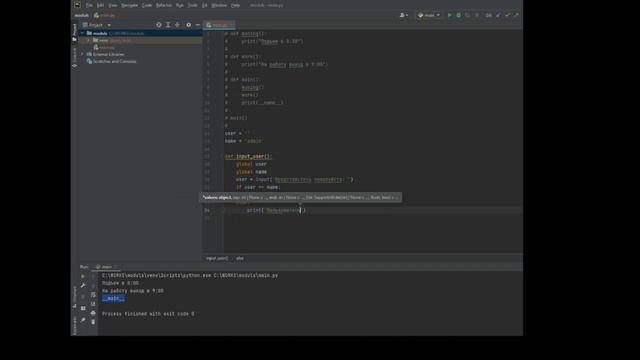Click the Print icon in Run console
This screenshot has width=640, height=360.
point(93,313)
